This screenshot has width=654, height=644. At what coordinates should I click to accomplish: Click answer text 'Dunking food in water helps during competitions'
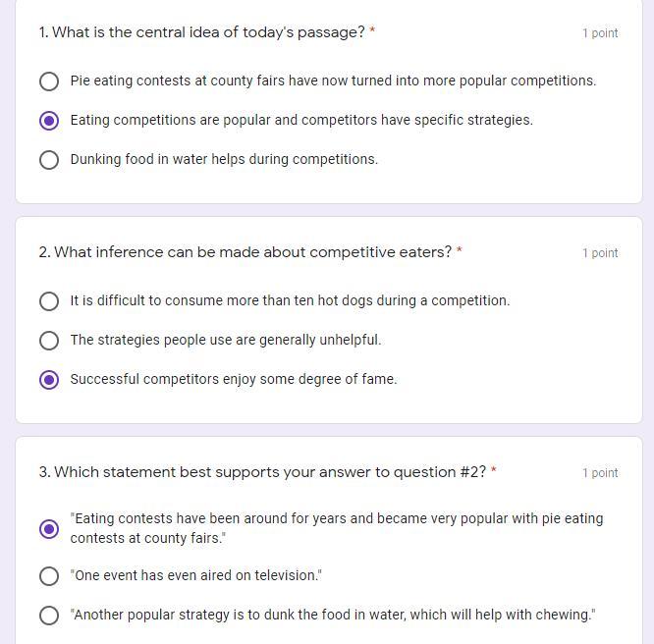pos(224,159)
